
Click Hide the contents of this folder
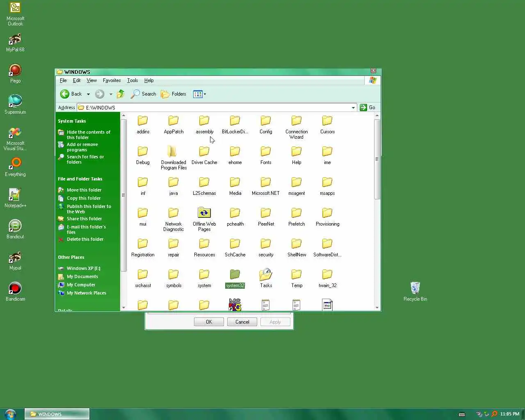coord(88,135)
